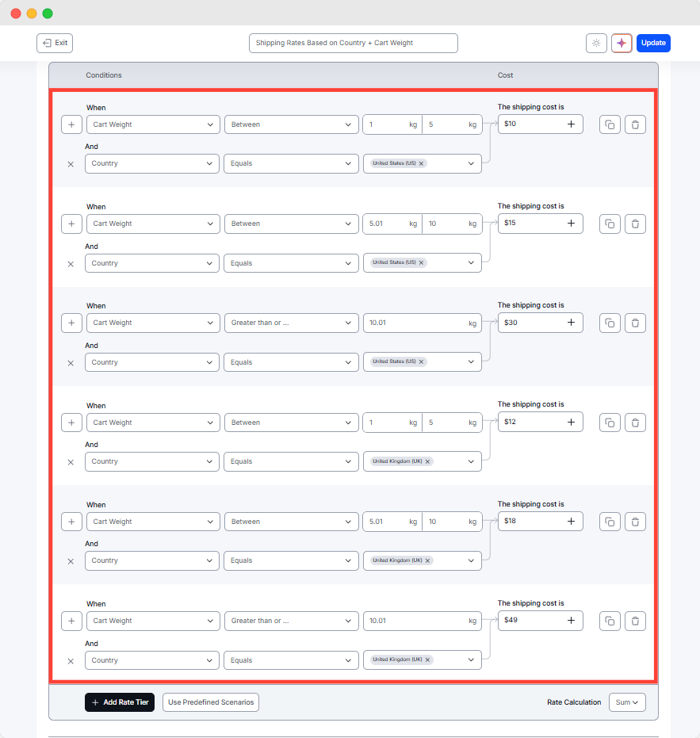This screenshot has width=700, height=738.
Task: Remove United States chip from first Country selector
Action: (x=421, y=163)
